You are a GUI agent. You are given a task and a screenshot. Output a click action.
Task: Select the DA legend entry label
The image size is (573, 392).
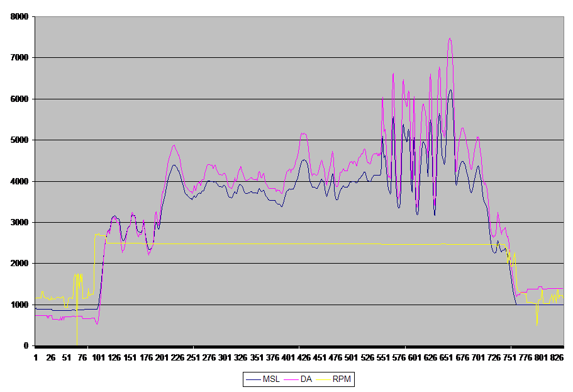(x=306, y=379)
